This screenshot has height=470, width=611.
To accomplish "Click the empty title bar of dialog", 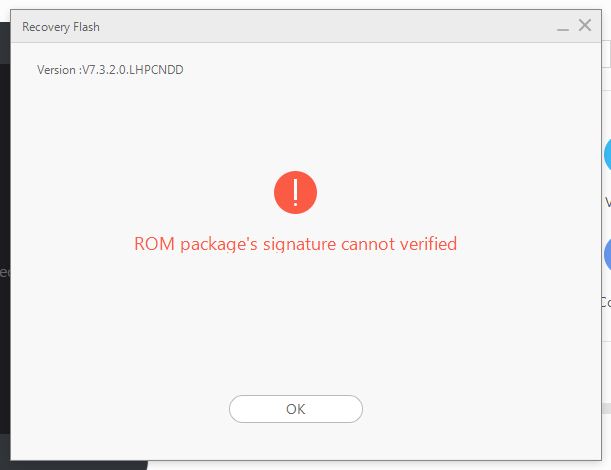I will coord(327,27).
